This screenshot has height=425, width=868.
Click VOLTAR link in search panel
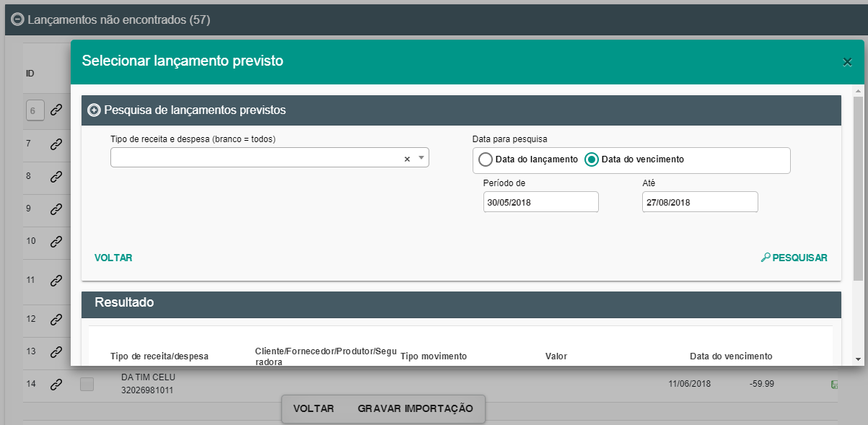pyautogui.click(x=113, y=258)
